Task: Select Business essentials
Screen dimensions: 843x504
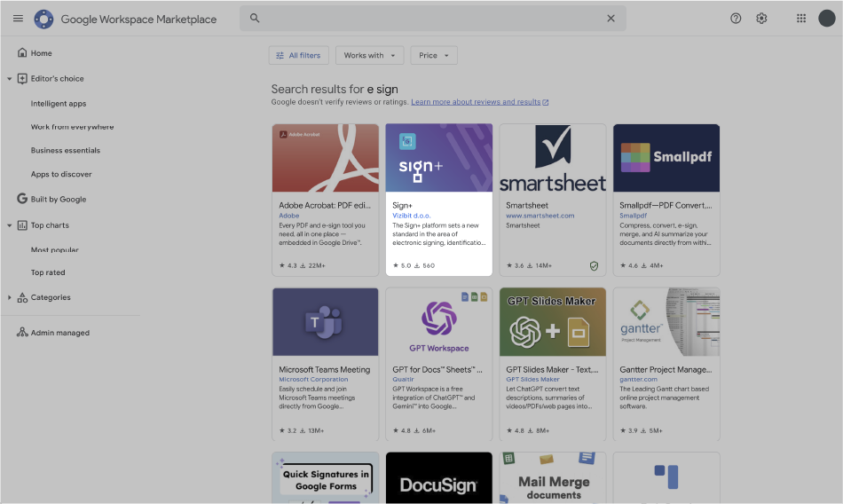Action: 65,150
